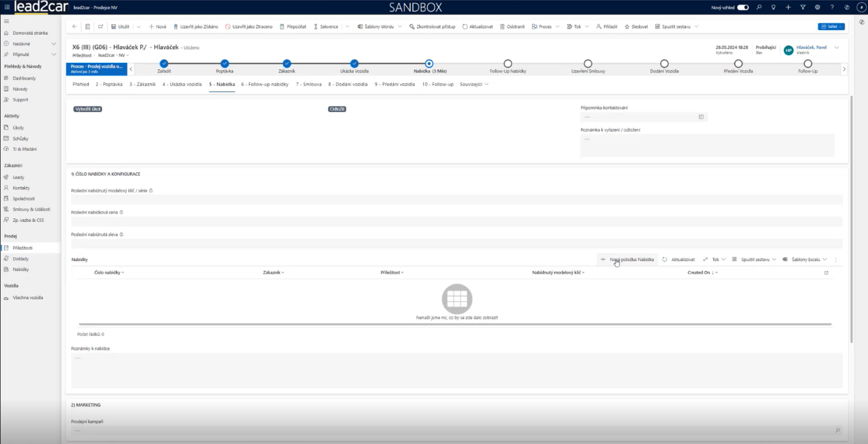Toggle the Nový vzhled switch
Image resolution: width=868 pixels, height=444 pixels.
point(742,7)
